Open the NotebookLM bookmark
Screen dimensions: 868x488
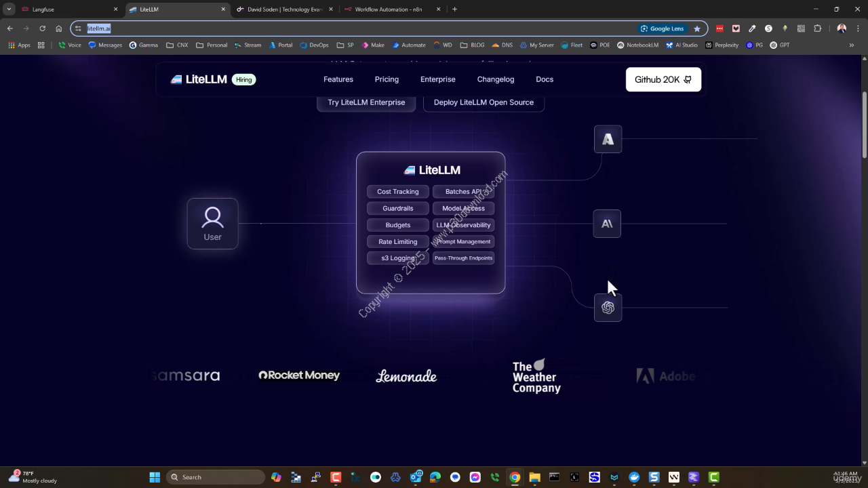[637, 45]
